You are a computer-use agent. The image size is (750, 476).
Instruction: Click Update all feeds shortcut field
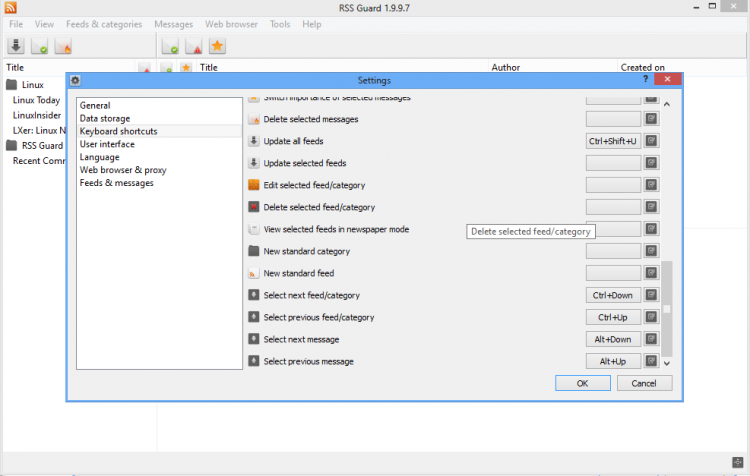pos(613,141)
